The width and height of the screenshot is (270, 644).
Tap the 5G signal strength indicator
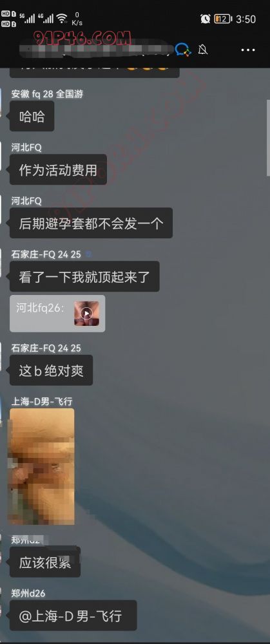26,18
